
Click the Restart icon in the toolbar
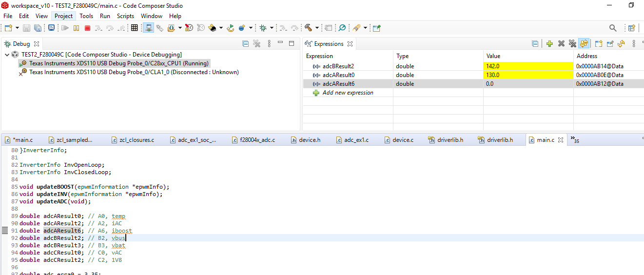pos(230,28)
